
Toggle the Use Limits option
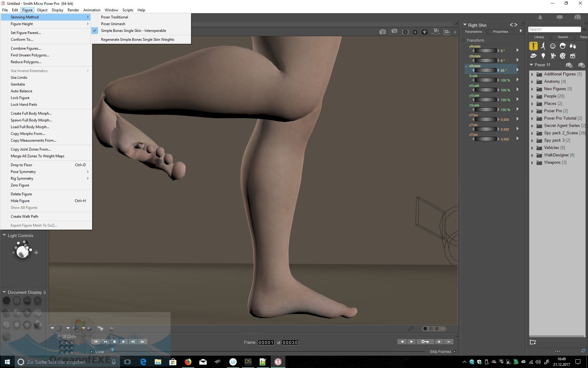(x=46, y=78)
